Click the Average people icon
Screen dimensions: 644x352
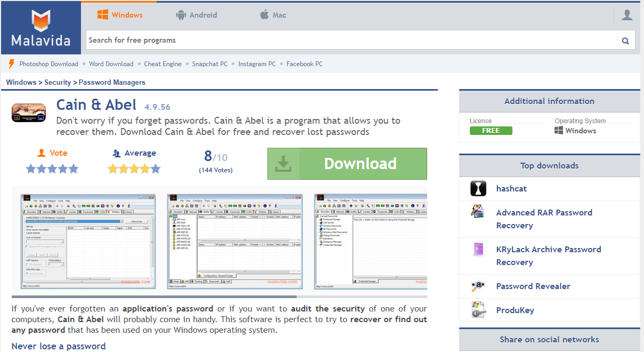[x=117, y=154]
